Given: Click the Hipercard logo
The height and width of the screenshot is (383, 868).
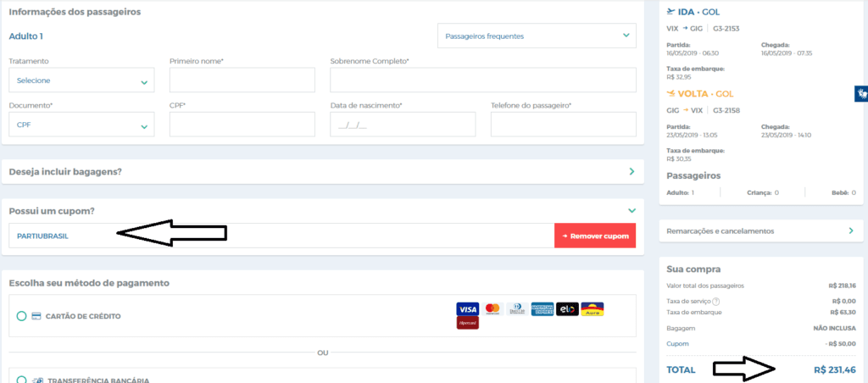Looking at the screenshot, I should (467, 323).
